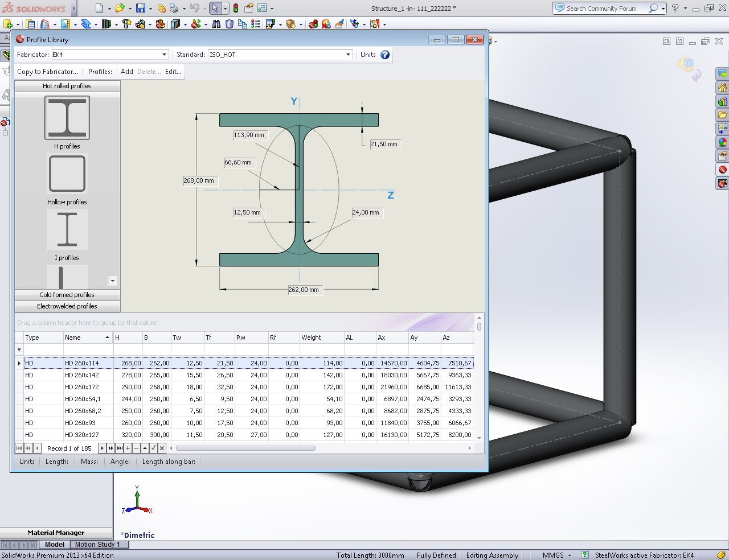Go to first record in navigator

pos(19,448)
